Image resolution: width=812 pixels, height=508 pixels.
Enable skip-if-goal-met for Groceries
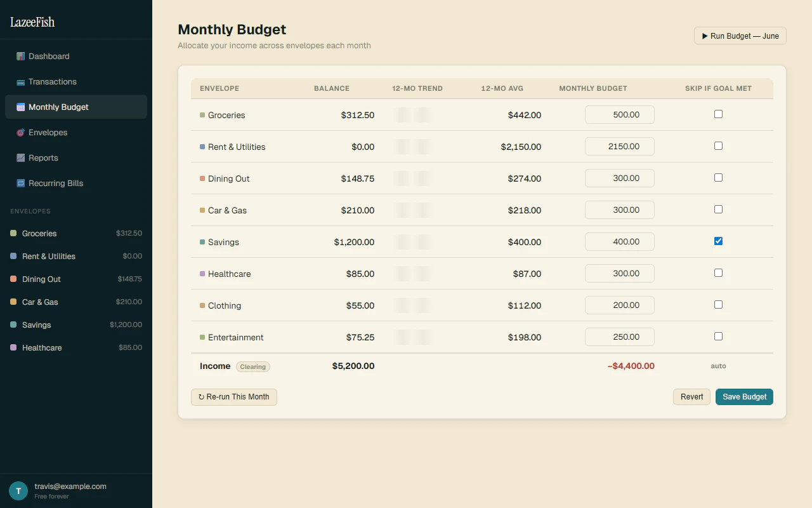point(718,114)
